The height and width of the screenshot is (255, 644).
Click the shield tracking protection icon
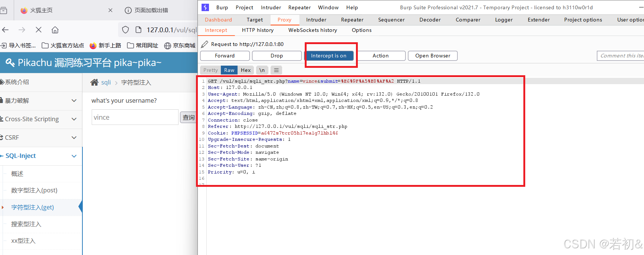pos(125,30)
